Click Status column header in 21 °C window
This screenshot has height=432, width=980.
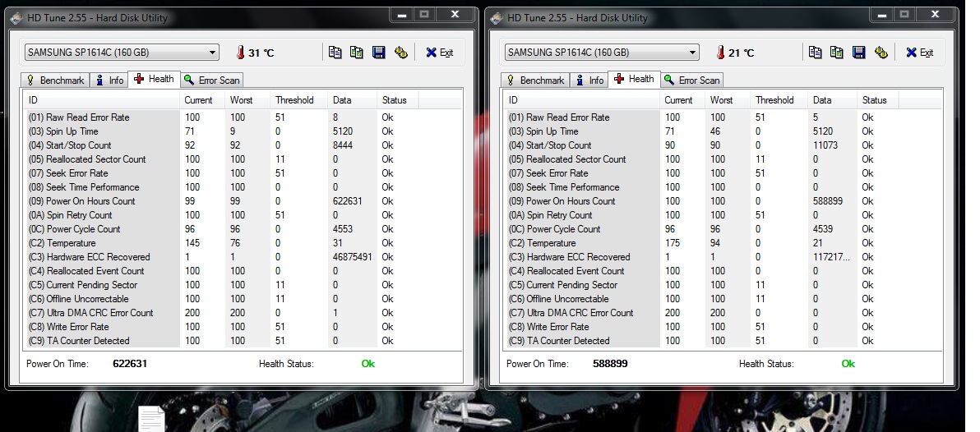pyautogui.click(x=877, y=100)
